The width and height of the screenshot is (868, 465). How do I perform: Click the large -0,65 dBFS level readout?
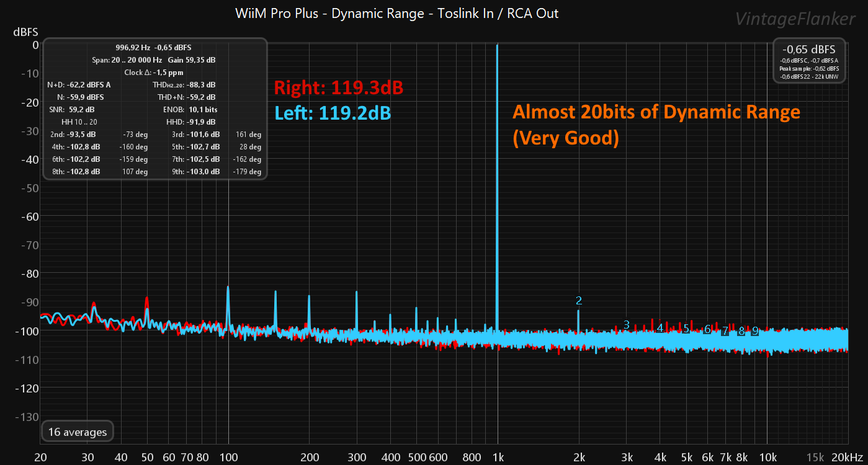point(809,49)
